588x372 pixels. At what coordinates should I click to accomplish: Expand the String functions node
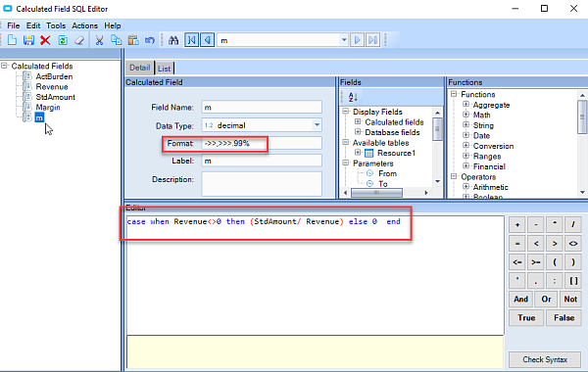pyautogui.click(x=465, y=124)
